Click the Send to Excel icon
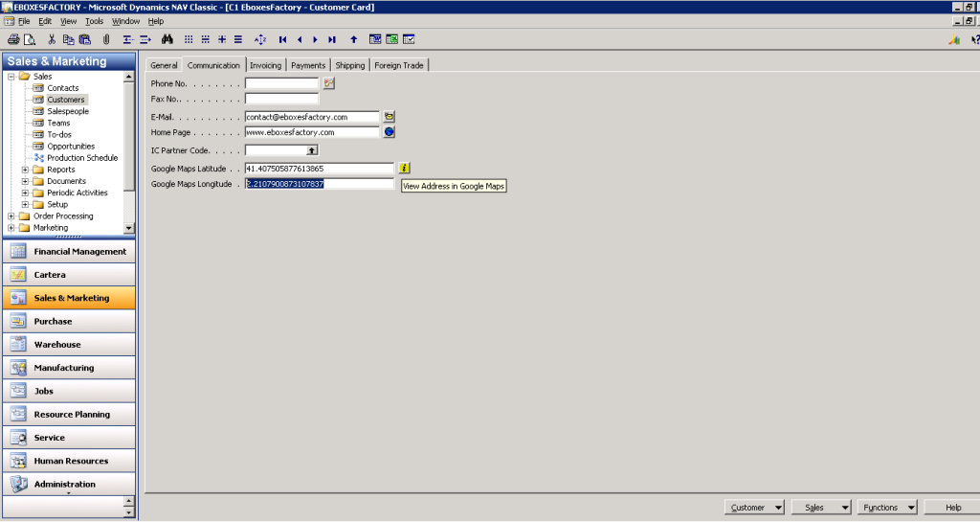 click(391, 39)
